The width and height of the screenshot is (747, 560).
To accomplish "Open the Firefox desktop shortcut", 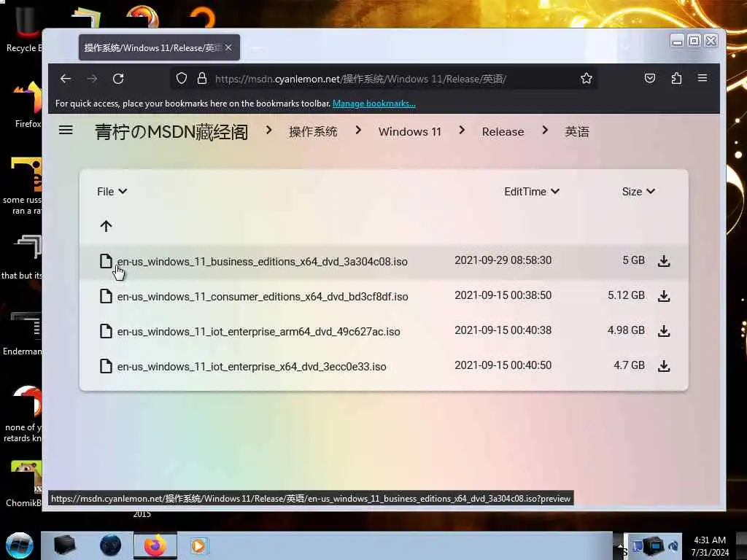I will point(28,105).
